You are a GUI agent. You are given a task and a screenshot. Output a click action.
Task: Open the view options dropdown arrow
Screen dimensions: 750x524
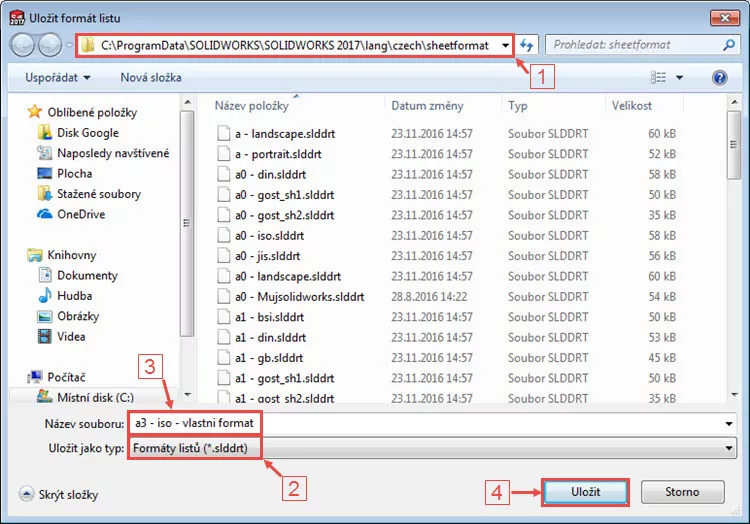[x=679, y=77]
